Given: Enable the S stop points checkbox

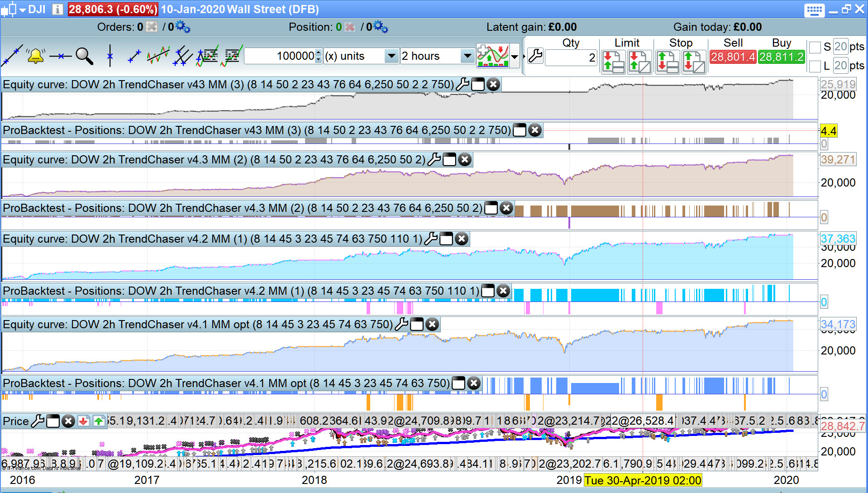Looking at the screenshot, I should click(x=815, y=47).
